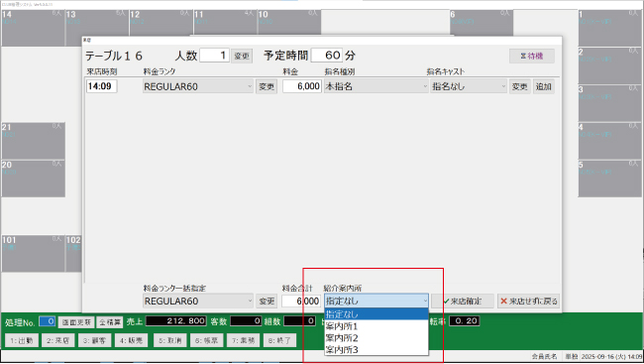
Task: Click 来店せずに戻る to cancel
Action: pyautogui.click(x=529, y=302)
